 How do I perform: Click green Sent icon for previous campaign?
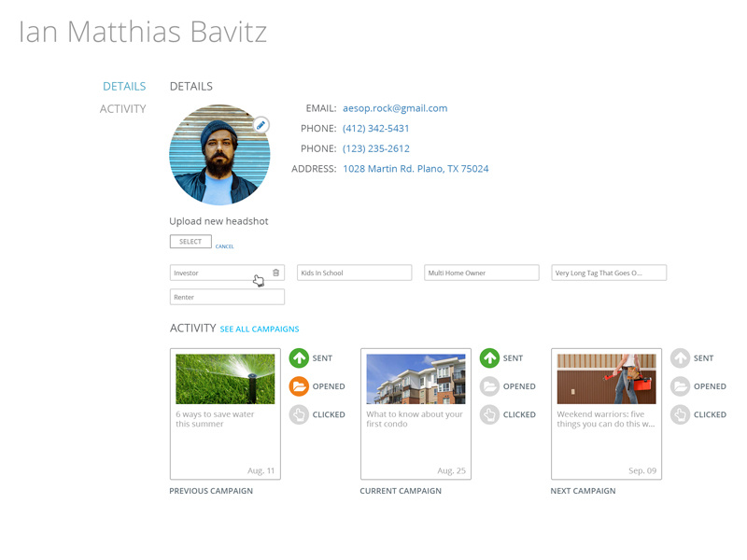tap(299, 358)
